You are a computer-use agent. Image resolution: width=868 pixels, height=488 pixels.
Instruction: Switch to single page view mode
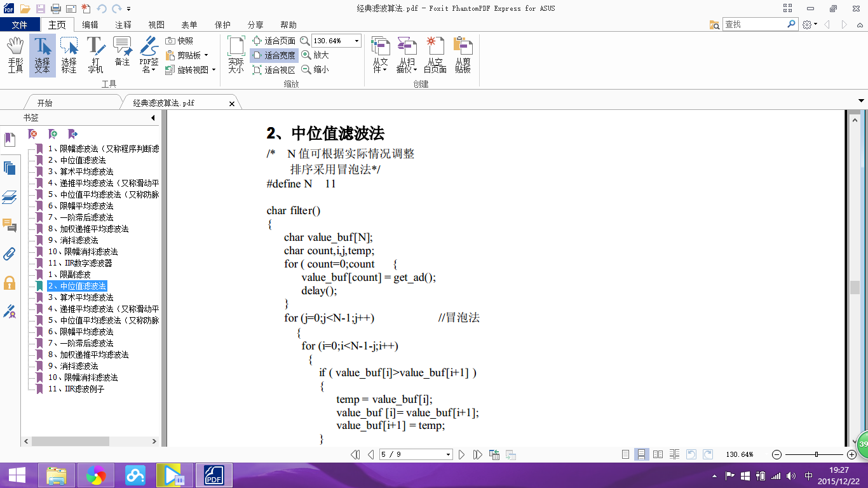tap(625, 454)
